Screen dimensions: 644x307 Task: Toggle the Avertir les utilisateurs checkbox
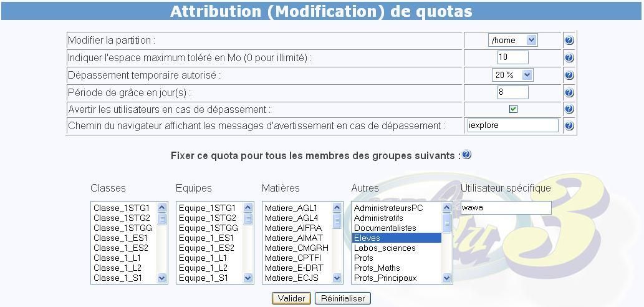513,109
